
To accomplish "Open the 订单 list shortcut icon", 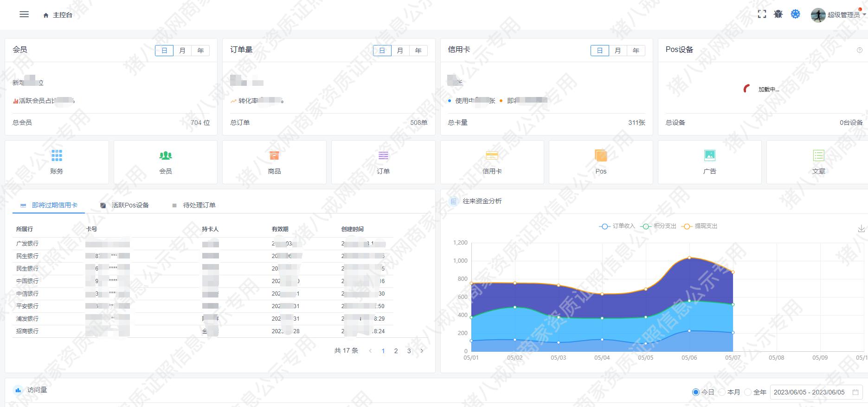I will pos(383,155).
